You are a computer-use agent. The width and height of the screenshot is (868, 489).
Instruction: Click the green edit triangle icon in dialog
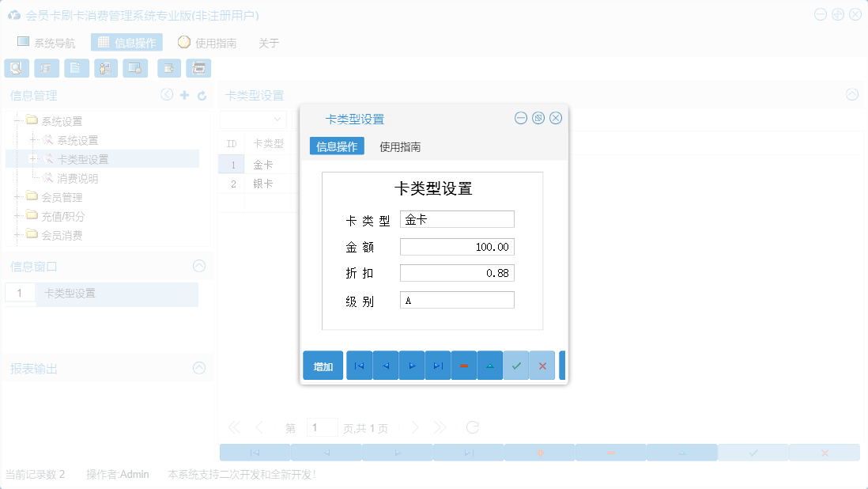[x=489, y=365]
